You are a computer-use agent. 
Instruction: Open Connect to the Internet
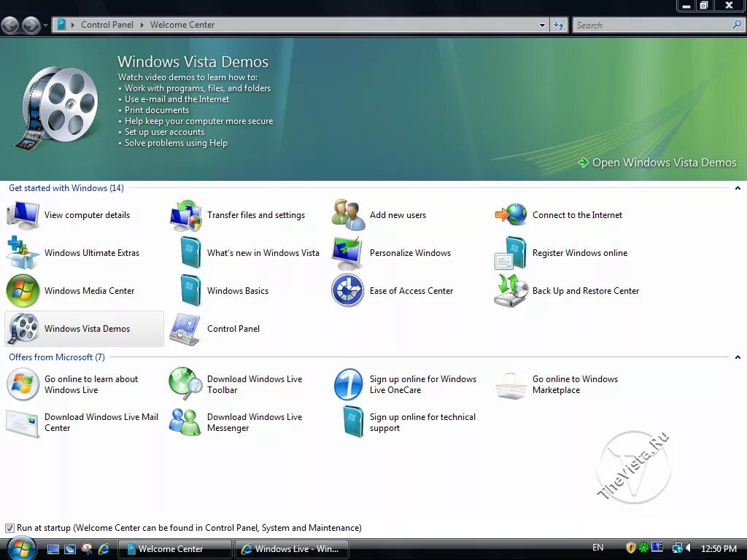point(572,215)
